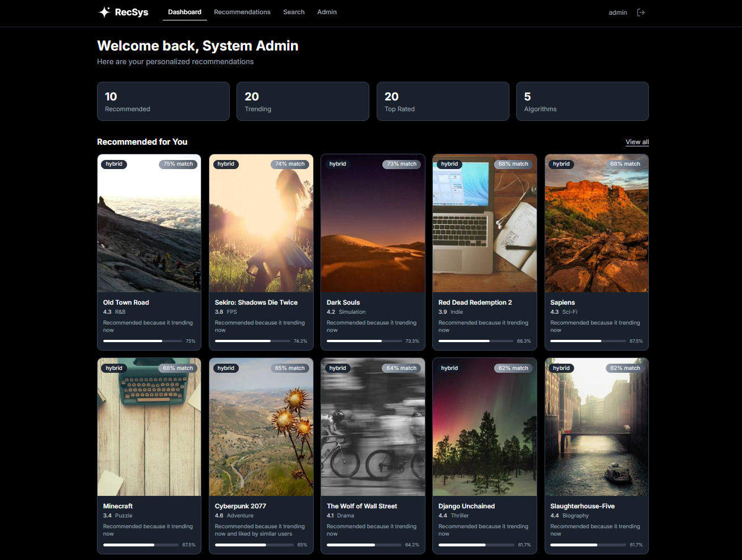Switch to the Admin tab
Image resolution: width=742 pixels, height=560 pixels.
[327, 12]
